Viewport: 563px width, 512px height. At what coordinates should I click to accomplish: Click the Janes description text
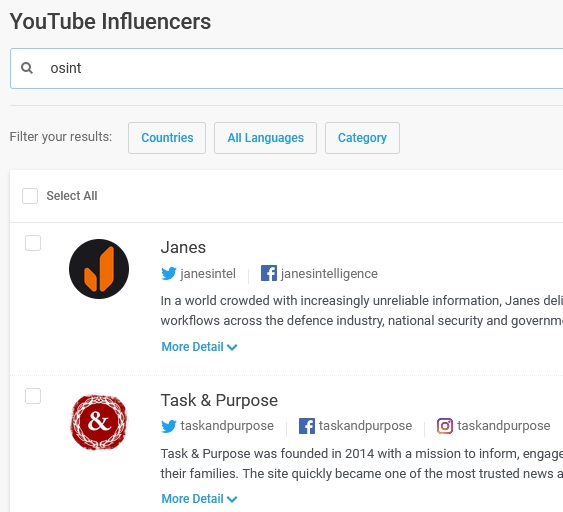tap(362, 311)
